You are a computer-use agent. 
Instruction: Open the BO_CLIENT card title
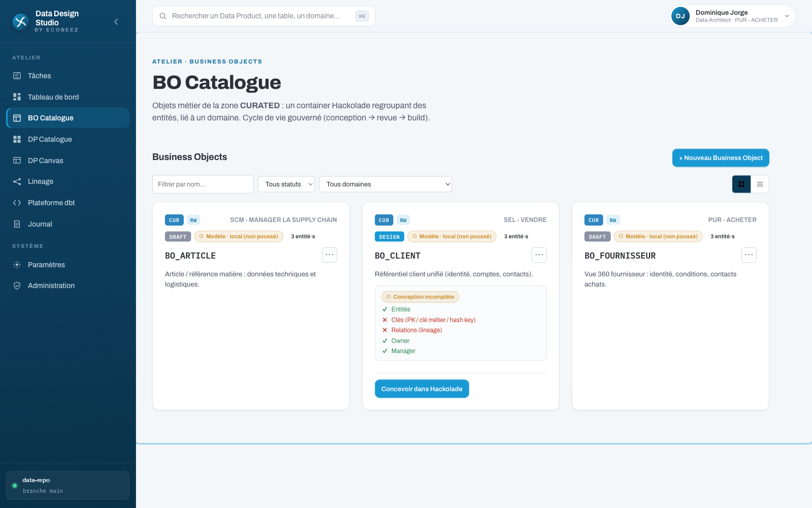tap(398, 256)
